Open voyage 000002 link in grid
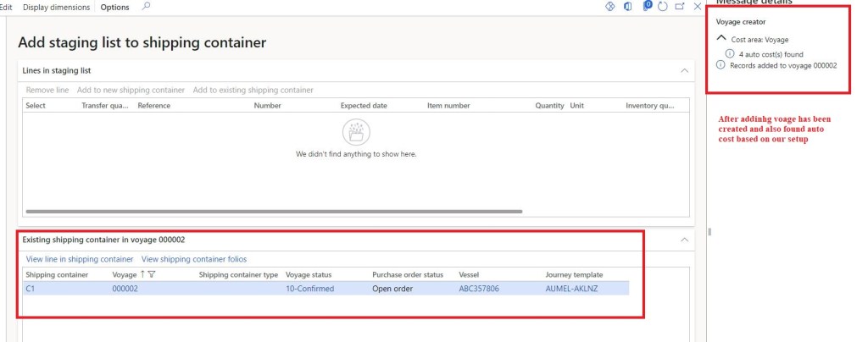The height and width of the screenshot is (342, 868). point(125,289)
